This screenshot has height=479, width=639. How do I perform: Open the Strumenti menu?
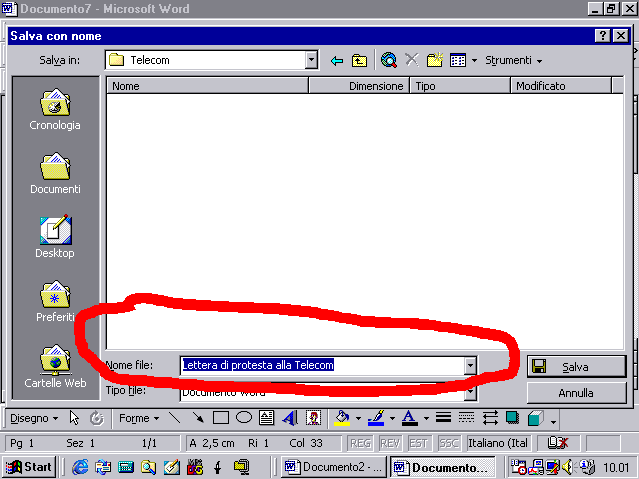point(513,60)
